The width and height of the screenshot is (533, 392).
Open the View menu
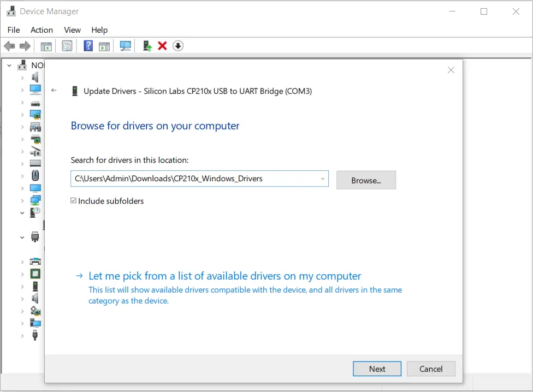pyautogui.click(x=73, y=30)
